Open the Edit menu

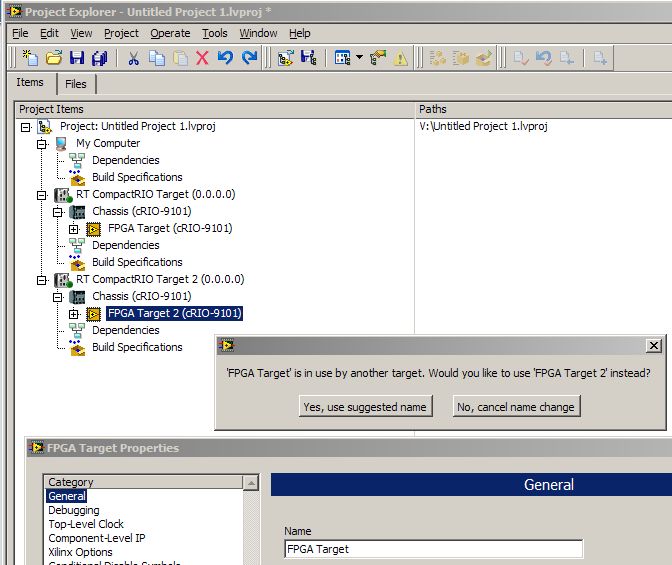point(49,33)
